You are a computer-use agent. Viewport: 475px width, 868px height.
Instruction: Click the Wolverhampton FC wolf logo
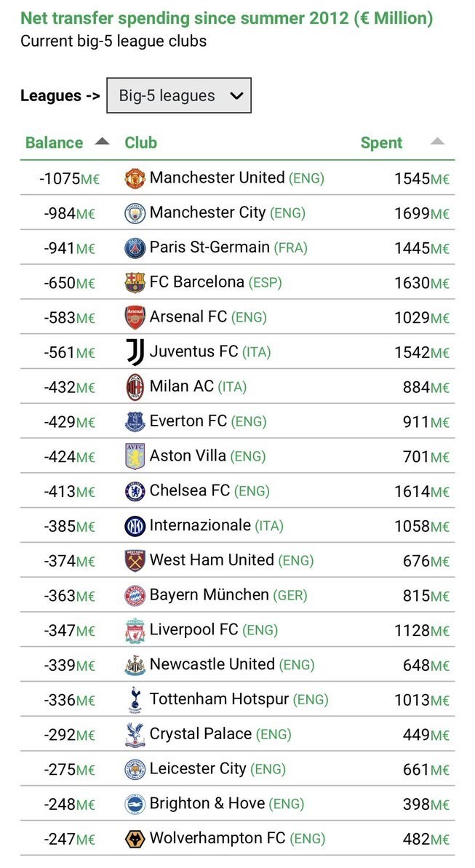pos(135,839)
